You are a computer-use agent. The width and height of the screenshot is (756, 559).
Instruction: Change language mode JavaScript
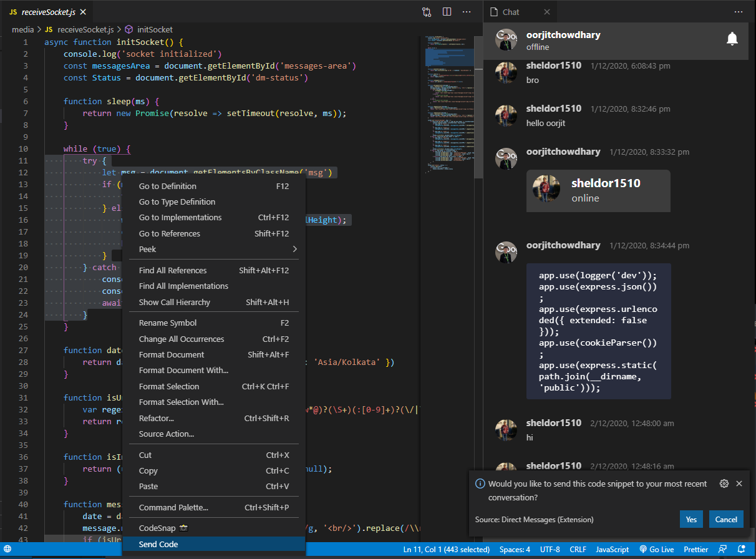click(x=613, y=550)
